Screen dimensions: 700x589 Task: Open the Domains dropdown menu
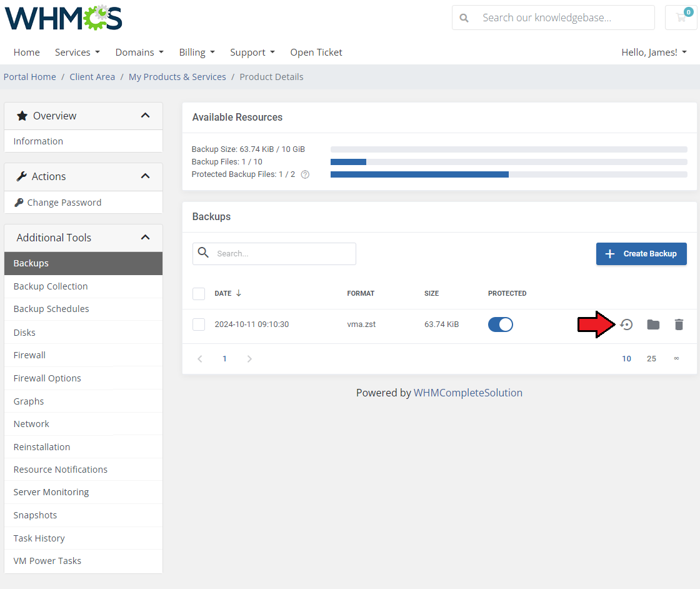(x=139, y=53)
